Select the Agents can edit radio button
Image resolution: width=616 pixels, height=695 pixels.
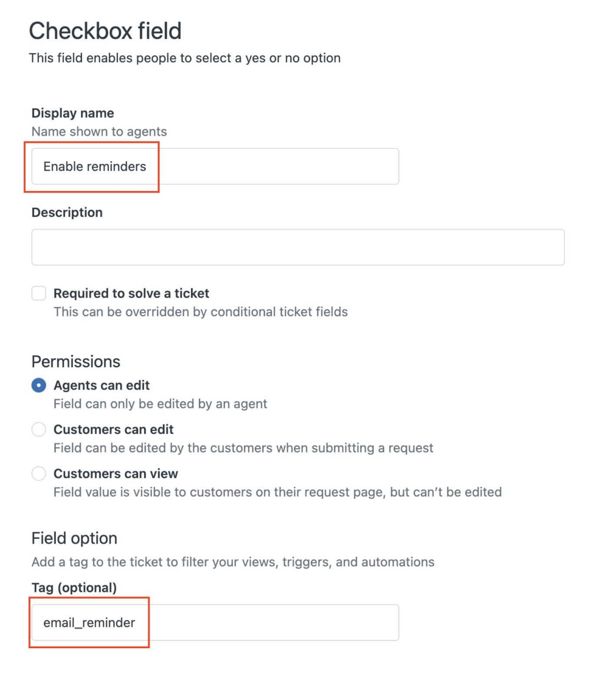tap(39, 385)
